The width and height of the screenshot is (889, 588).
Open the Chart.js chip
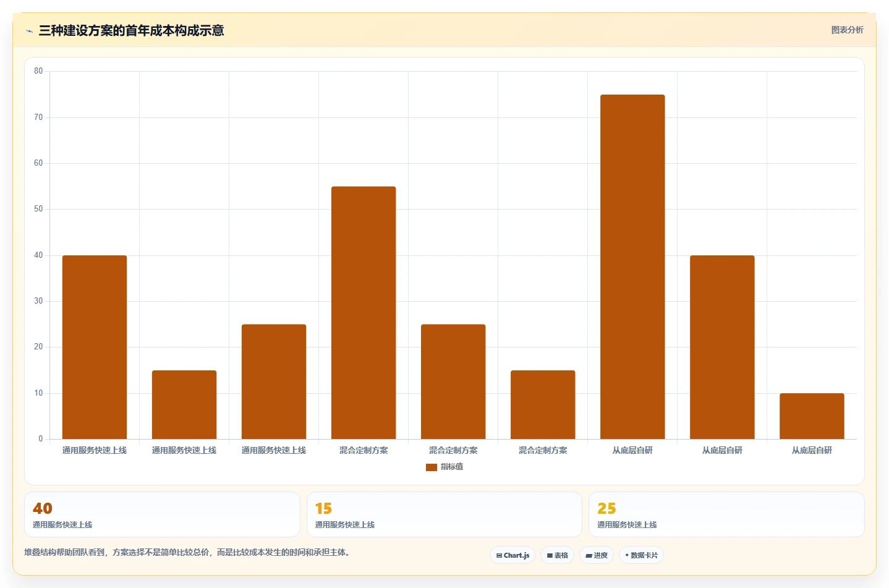[x=513, y=555]
